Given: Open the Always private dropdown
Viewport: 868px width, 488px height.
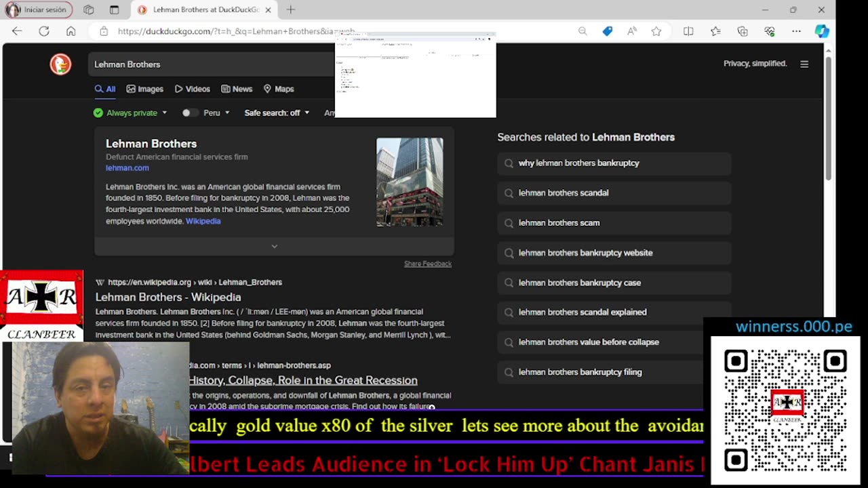Looking at the screenshot, I should click(x=130, y=113).
